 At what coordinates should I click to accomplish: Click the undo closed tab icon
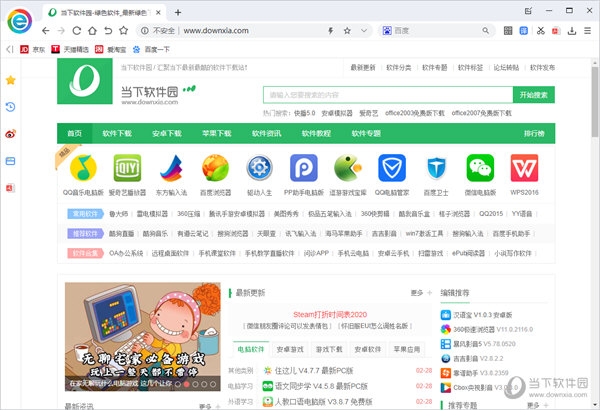[x=108, y=31]
